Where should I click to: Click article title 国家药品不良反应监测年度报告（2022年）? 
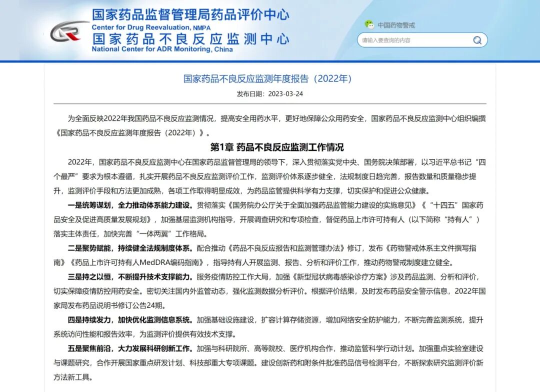pyautogui.click(x=267, y=79)
